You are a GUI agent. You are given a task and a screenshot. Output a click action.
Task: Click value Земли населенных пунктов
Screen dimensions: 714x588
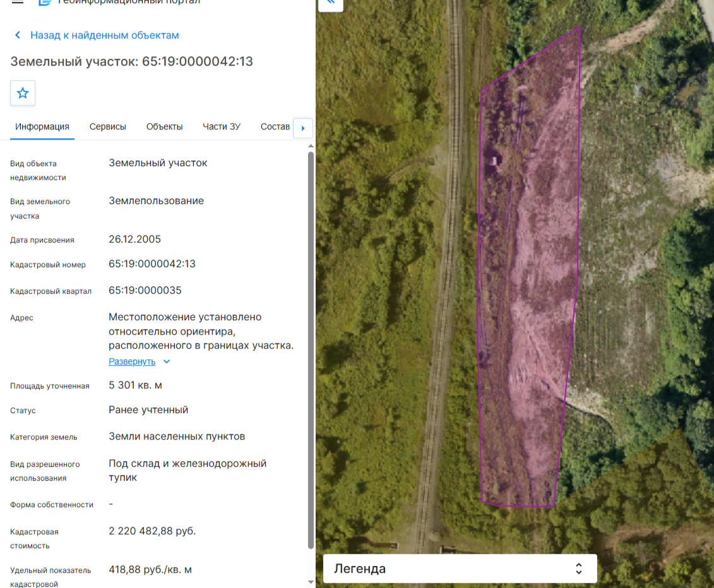(x=177, y=436)
